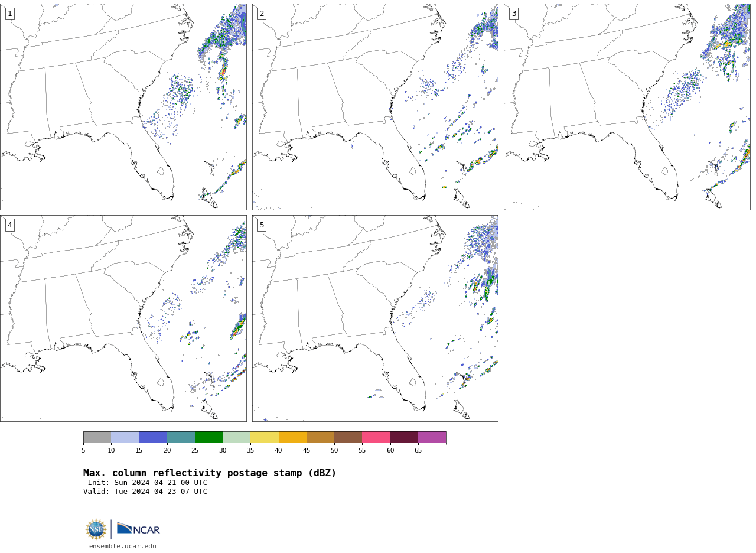Open ensemble member 5 postage stamp map
Viewport: 756px width, 553px height.
point(375,318)
